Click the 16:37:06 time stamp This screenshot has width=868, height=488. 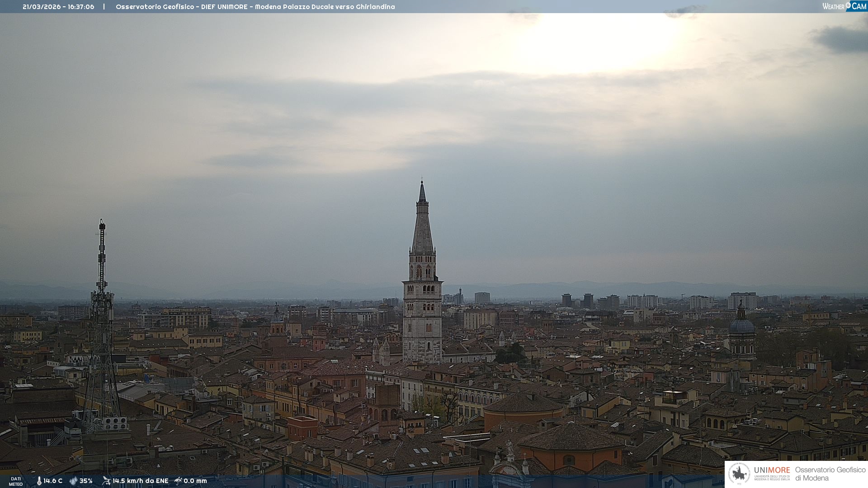click(x=81, y=7)
